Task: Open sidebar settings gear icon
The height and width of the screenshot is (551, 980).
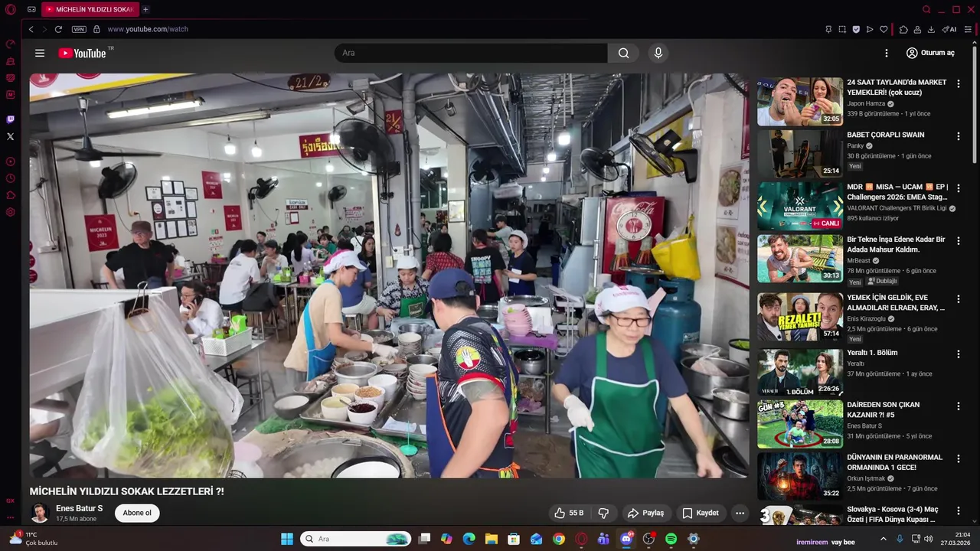Action: click(11, 212)
